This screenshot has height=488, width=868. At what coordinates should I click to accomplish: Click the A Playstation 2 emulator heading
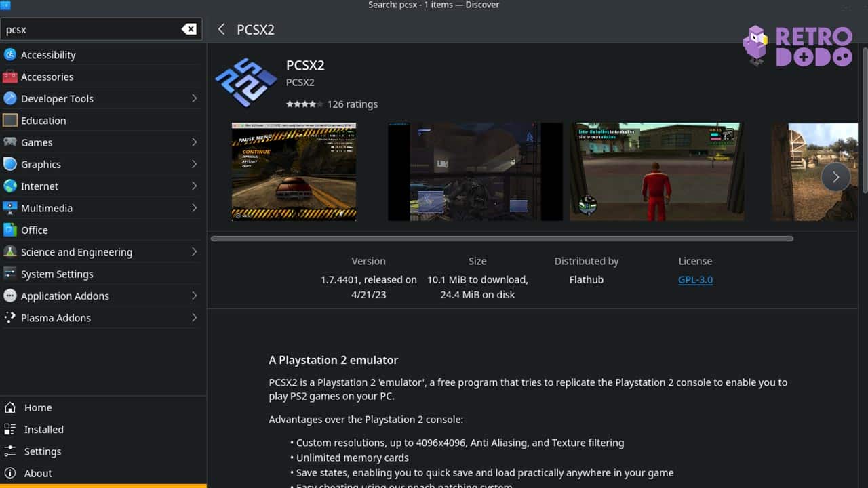point(334,360)
